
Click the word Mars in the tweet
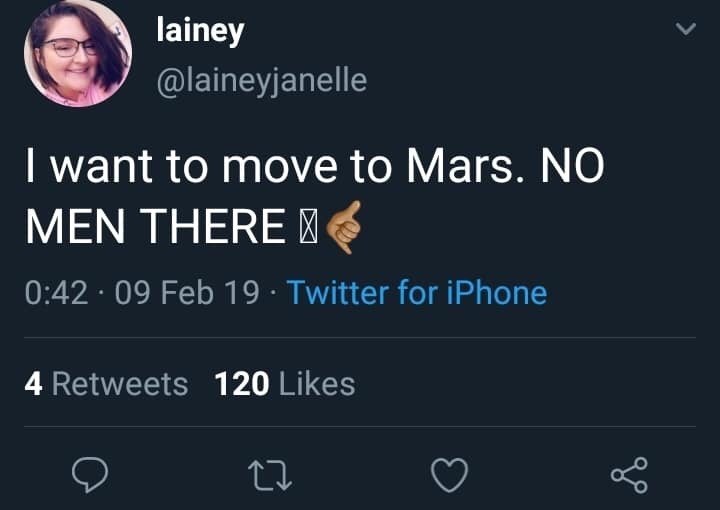coord(464,166)
